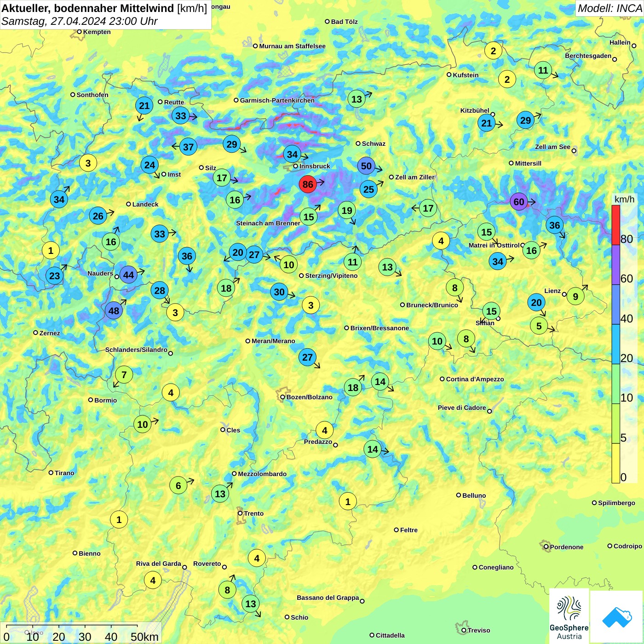This screenshot has height=644, width=644.
Task: Click the 19 wind station marker
Action: pos(347,210)
